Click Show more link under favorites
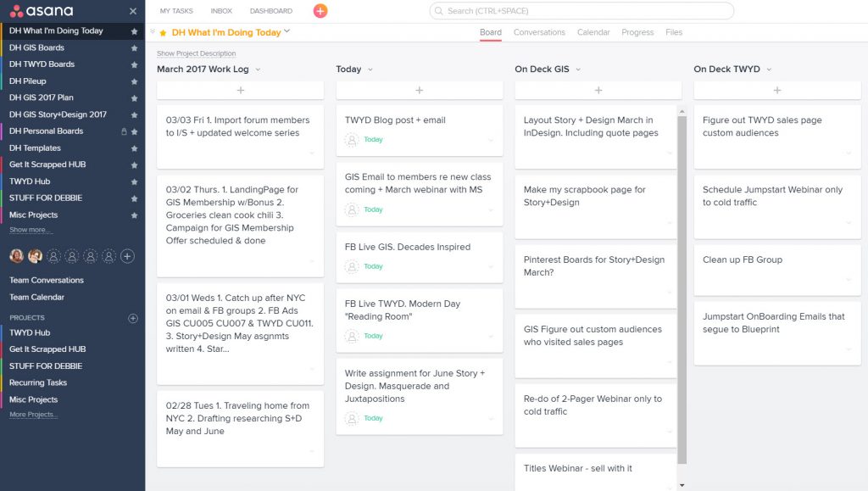The image size is (868, 491). click(31, 230)
